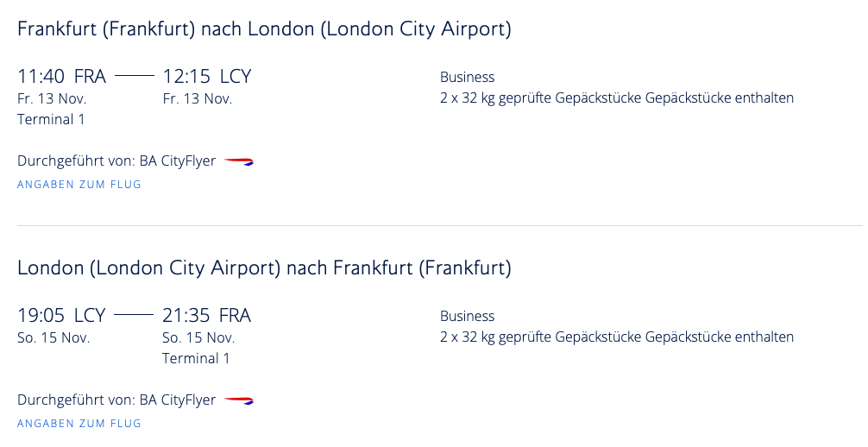The width and height of the screenshot is (868, 447).
Task: Select the 11:40 departure time
Action: coord(41,77)
